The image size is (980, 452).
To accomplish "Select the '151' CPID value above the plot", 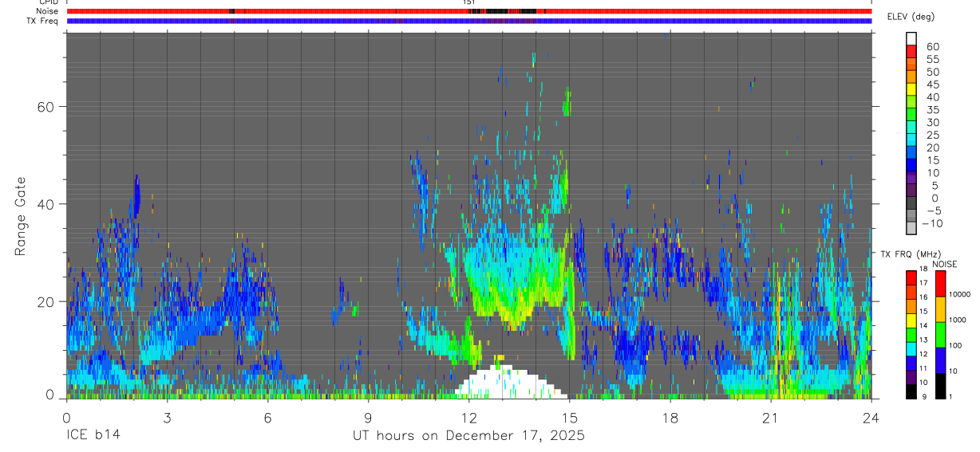I will coord(468,2).
